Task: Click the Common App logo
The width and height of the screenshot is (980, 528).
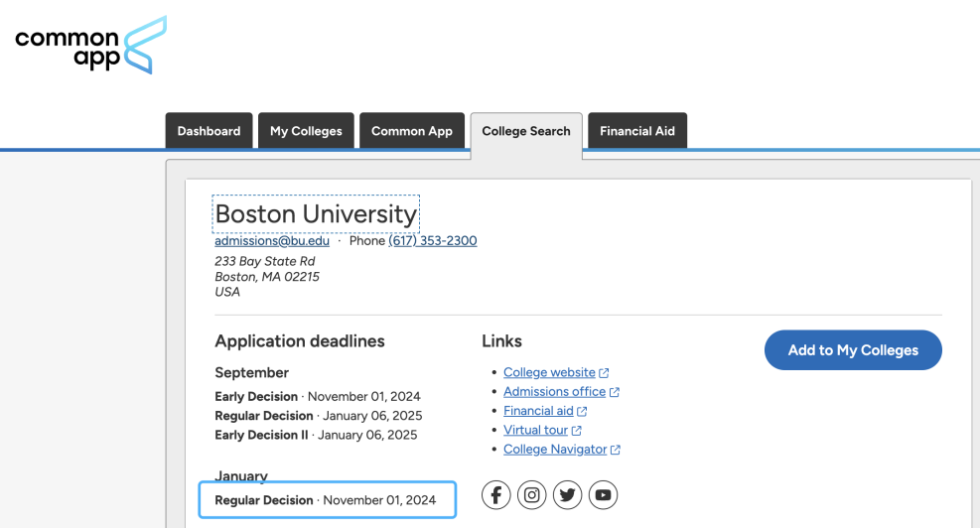Action: click(91, 45)
